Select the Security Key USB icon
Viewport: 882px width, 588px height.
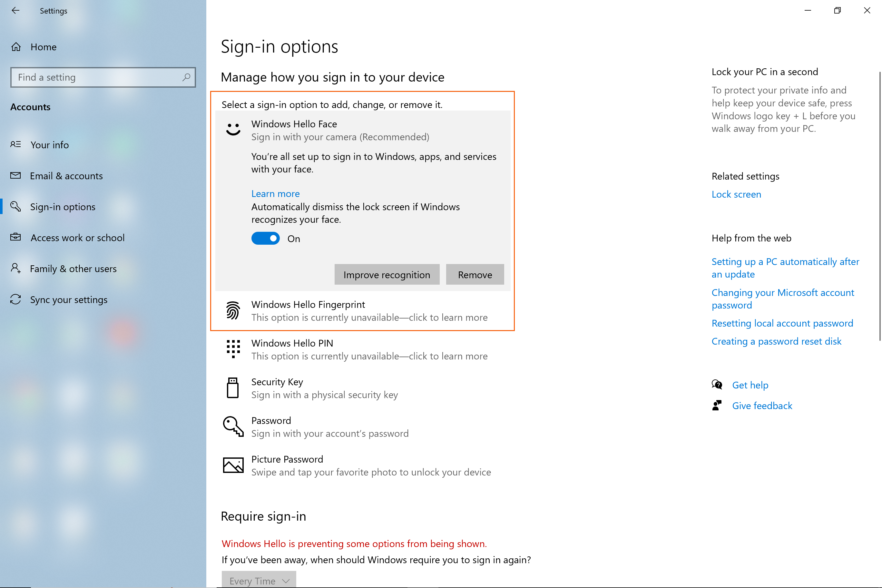(232, 388)
